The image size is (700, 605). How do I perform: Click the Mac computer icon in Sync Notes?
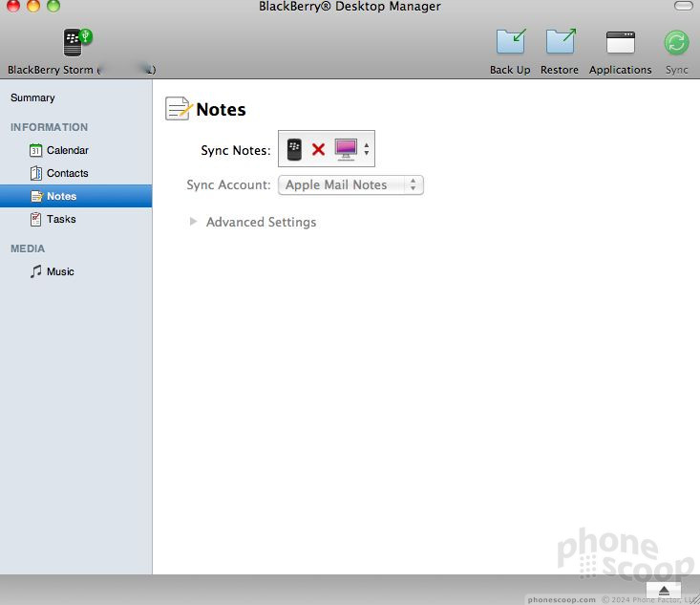(346, 149)
